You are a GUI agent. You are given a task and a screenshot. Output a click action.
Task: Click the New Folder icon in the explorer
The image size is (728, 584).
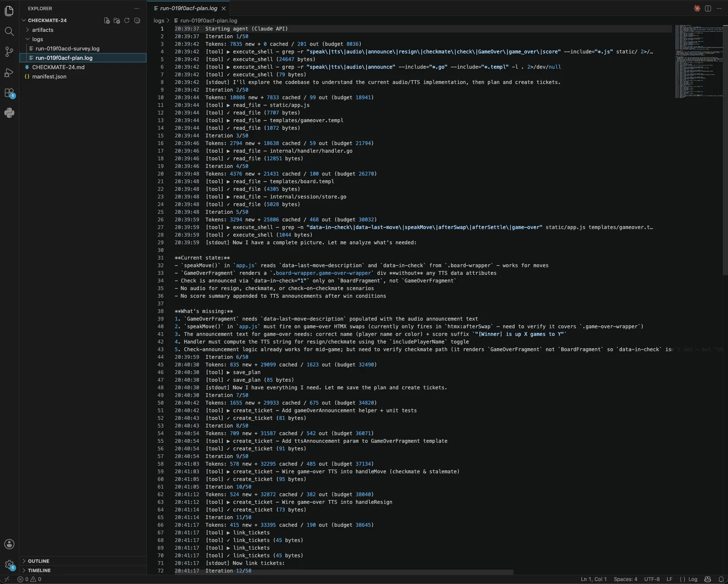point(117,20)
